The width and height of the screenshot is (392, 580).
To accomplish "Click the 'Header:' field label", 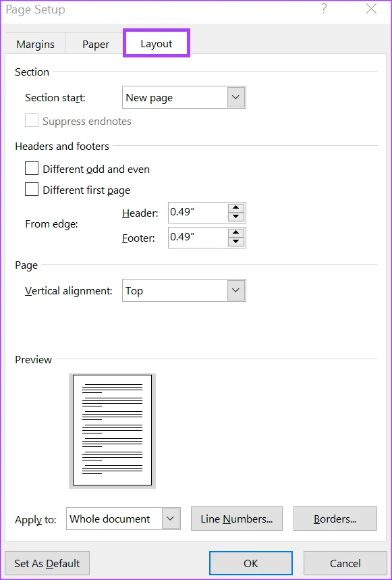I will [x=140, y=213].
